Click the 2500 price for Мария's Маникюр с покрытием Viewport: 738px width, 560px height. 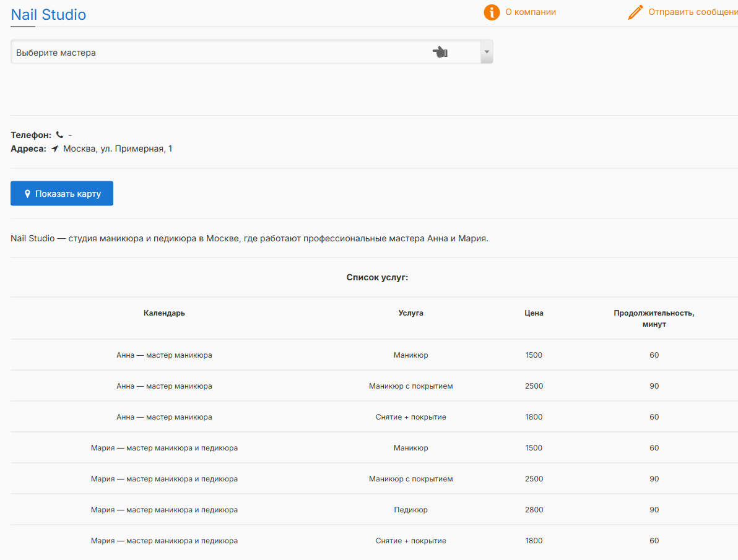click(x=534, y=479)
